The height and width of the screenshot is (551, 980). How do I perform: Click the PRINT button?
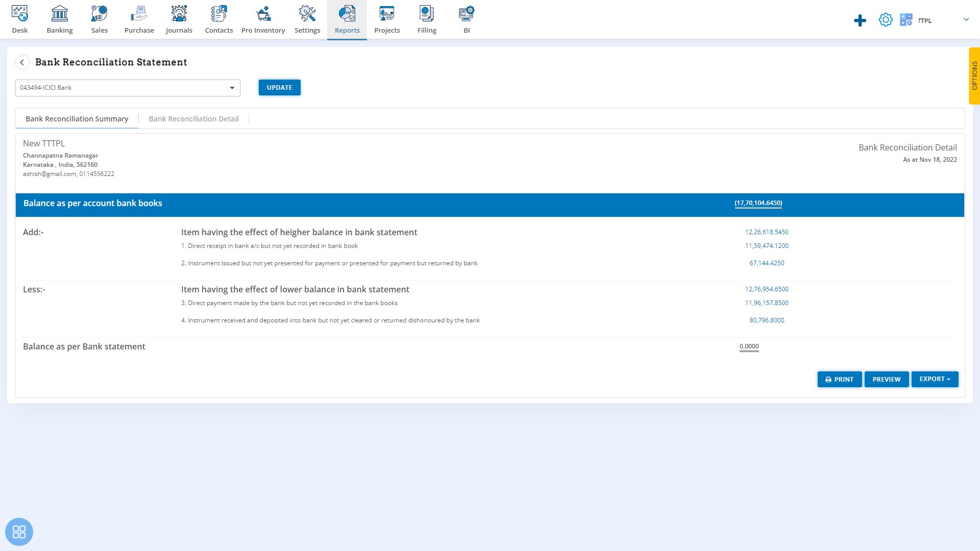click(839, 379)
